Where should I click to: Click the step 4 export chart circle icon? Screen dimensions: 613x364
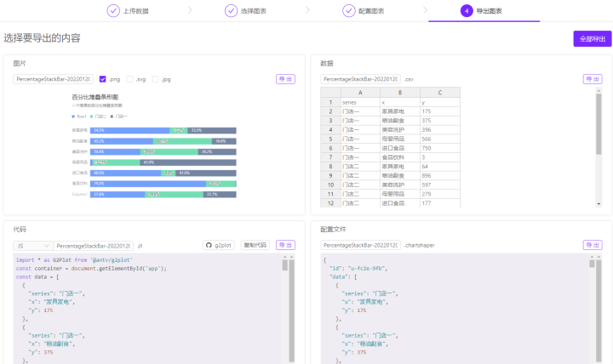click(x=467, y=10)
